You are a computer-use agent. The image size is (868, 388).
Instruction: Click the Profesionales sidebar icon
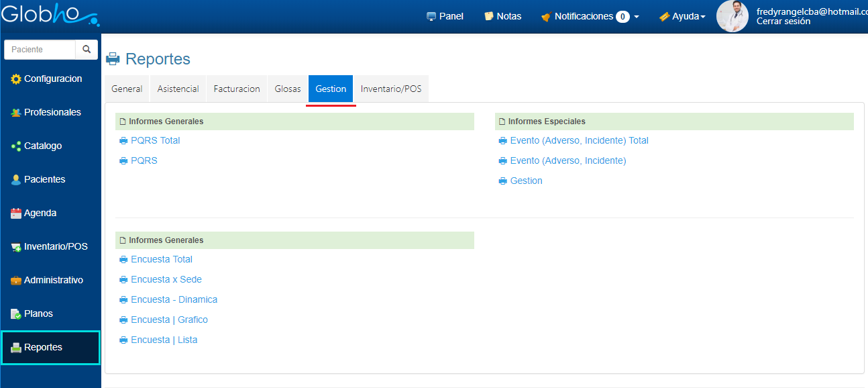coord(16,113)
